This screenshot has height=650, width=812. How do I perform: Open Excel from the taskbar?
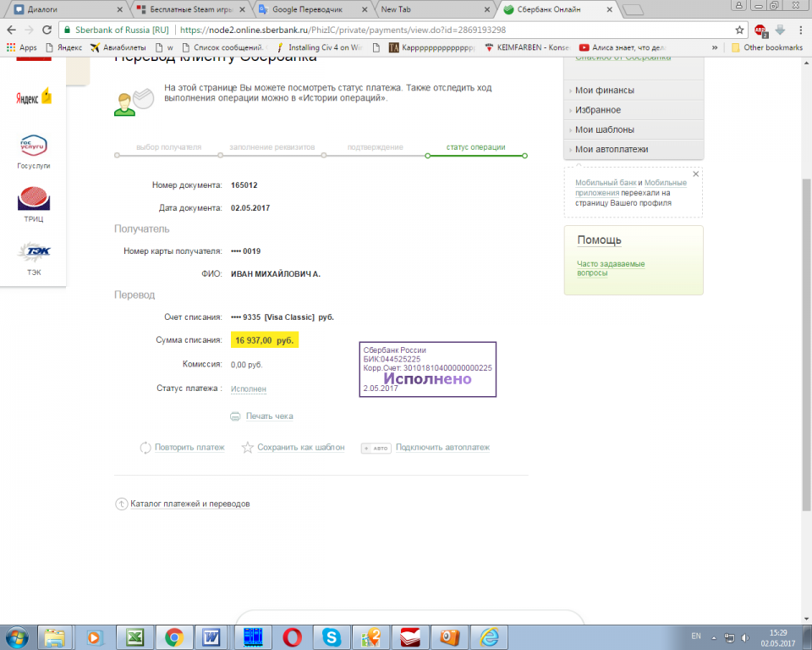point(134,637)
